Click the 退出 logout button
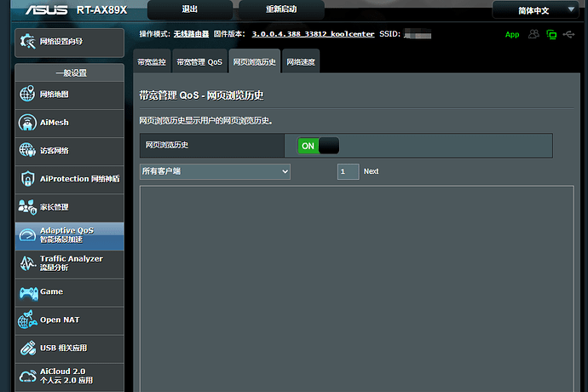Image resolution: width=588 pixels, height=392 pixels. [x=189, y=10]
